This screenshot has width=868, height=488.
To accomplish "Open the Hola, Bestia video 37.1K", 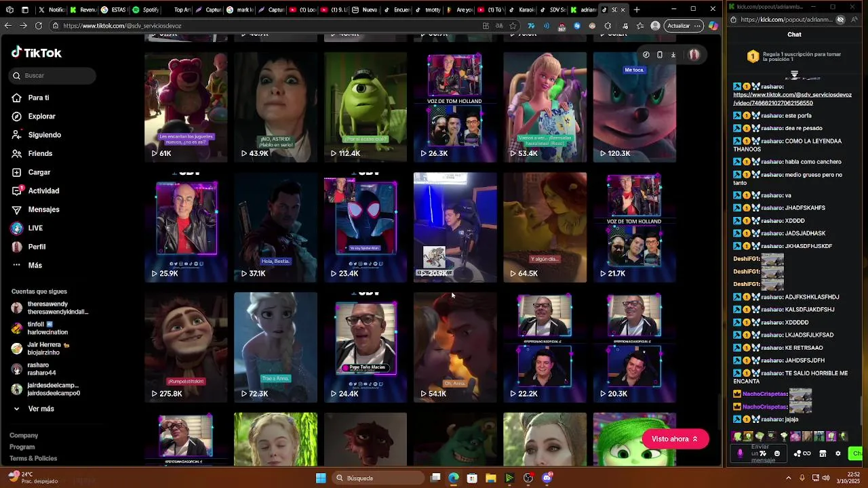I will pos(275,227).
